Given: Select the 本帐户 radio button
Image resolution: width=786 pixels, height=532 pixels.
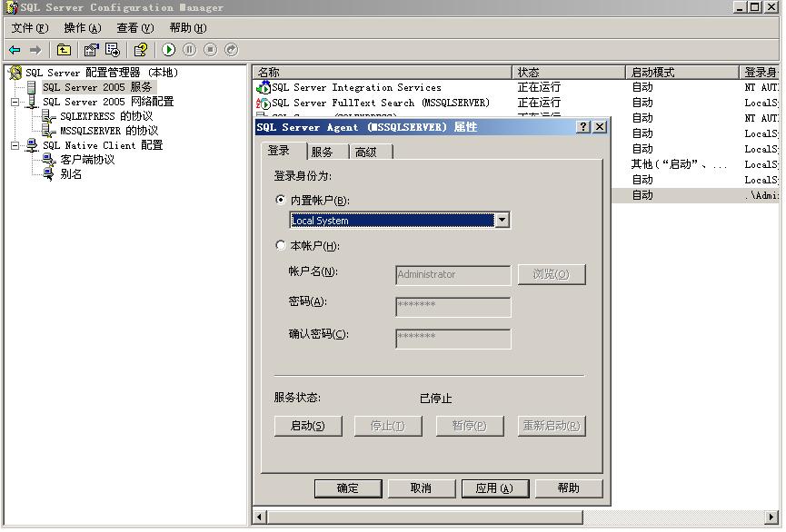Looking at the screenshot, I should (281, 245).
